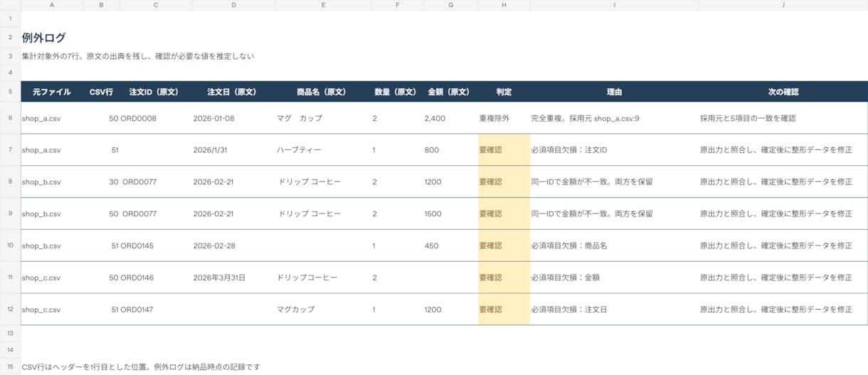Click the cell 採用元と5項目の一致を確認

point(783,118)
